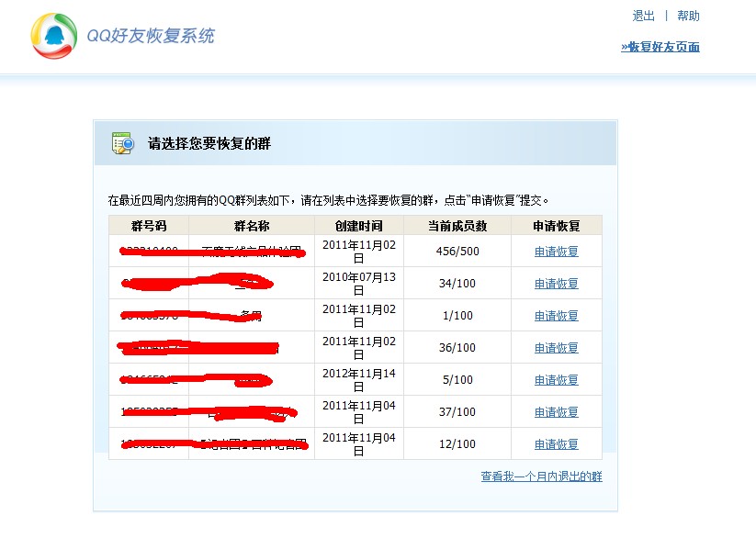This screenshot has height=538, width=756.
Task: Click 申请恢复 for the 456/500 group
Action: [557, 252]
